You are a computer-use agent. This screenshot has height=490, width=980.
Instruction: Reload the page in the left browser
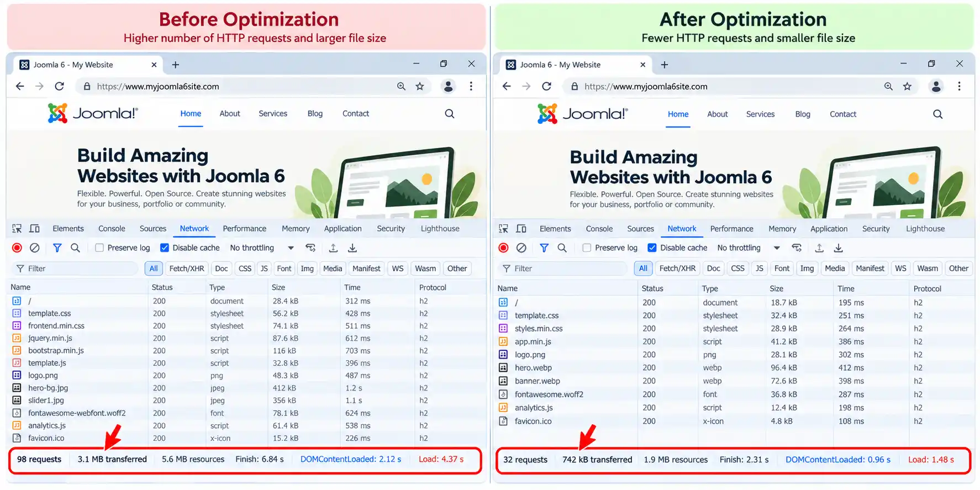coord(60,86)
